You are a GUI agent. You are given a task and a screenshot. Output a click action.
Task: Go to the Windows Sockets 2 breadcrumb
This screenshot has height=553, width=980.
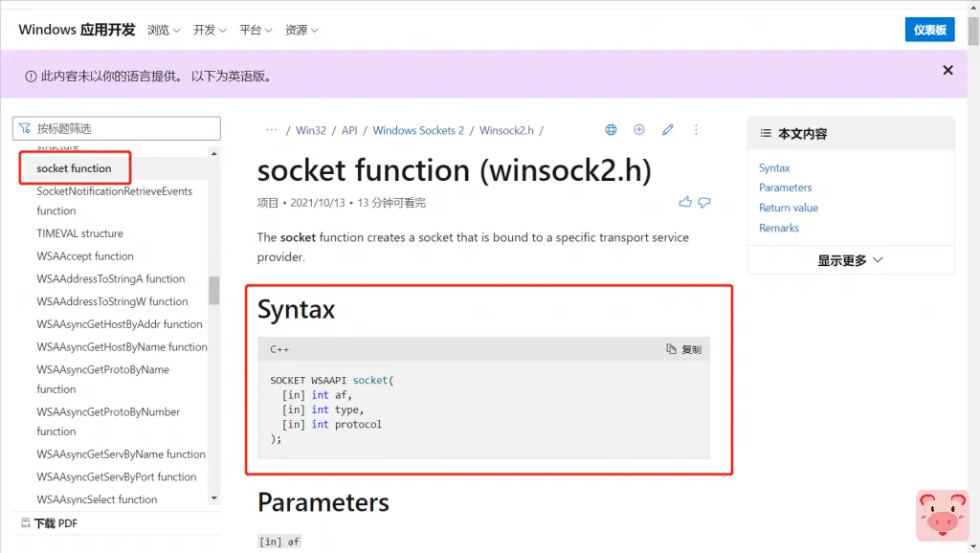click(x=418, y=130)
